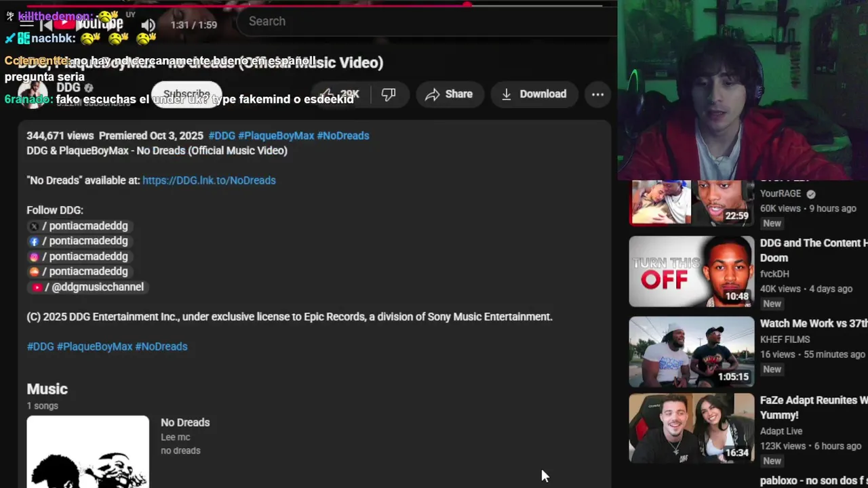The width and height of the screenshot is (868, 488).
Task: Open the three-dot more actions menu
Action: (597, 94)
